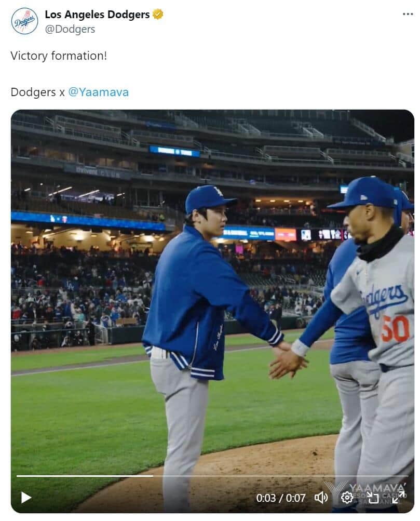420x521 pixels.
Task: Mute the video with the speaker icon
Action: [x=321, y=498]
